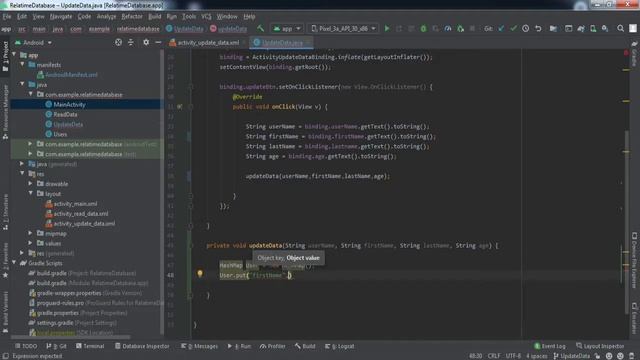Screen dimensions: 640x360
Task: Open the Project Structure folder icon
Action: coord(553,29)
